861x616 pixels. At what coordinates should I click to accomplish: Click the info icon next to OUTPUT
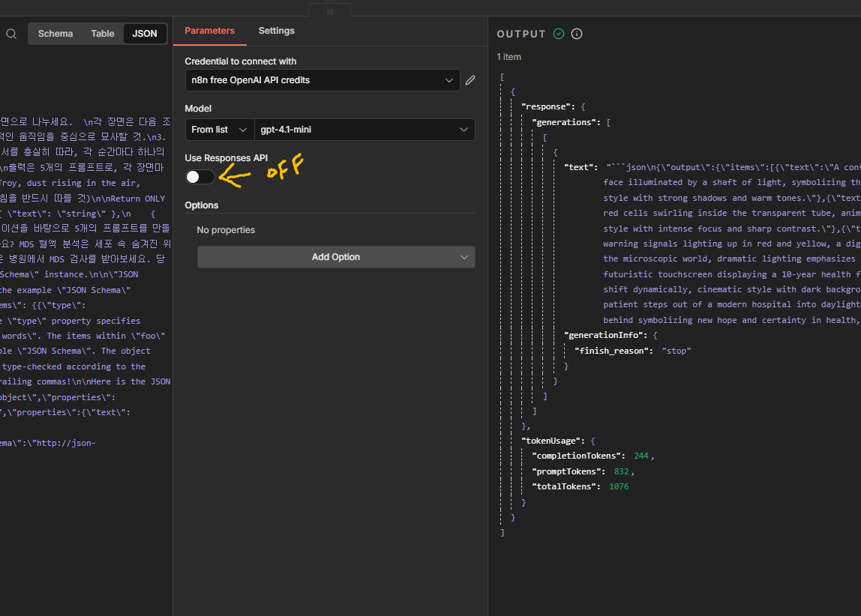pos(577,34)
